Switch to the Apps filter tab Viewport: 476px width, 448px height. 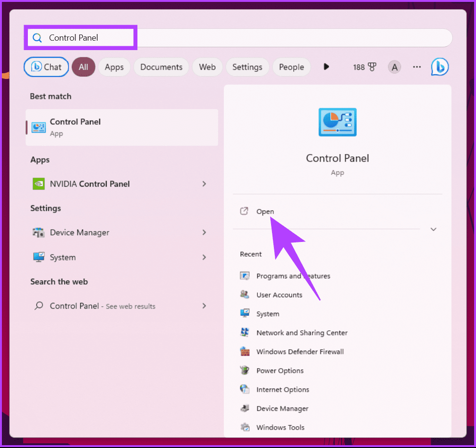(x=114, y=67)
